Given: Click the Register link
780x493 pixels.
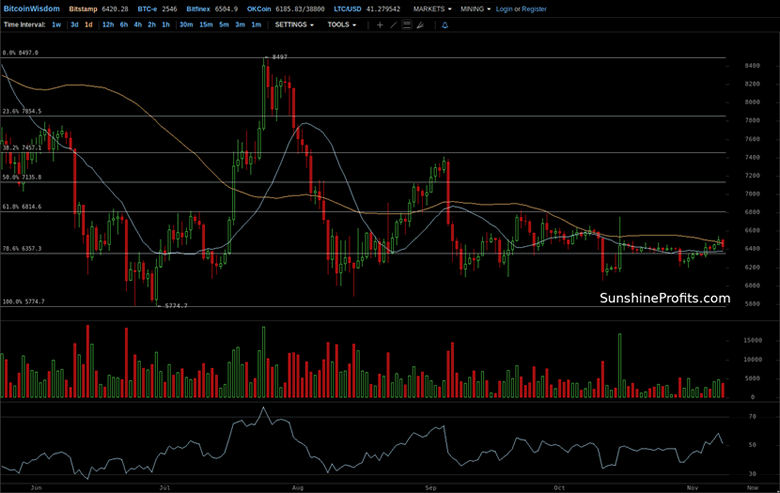Looking at the screenshot, I should click(x=534, y=8).
